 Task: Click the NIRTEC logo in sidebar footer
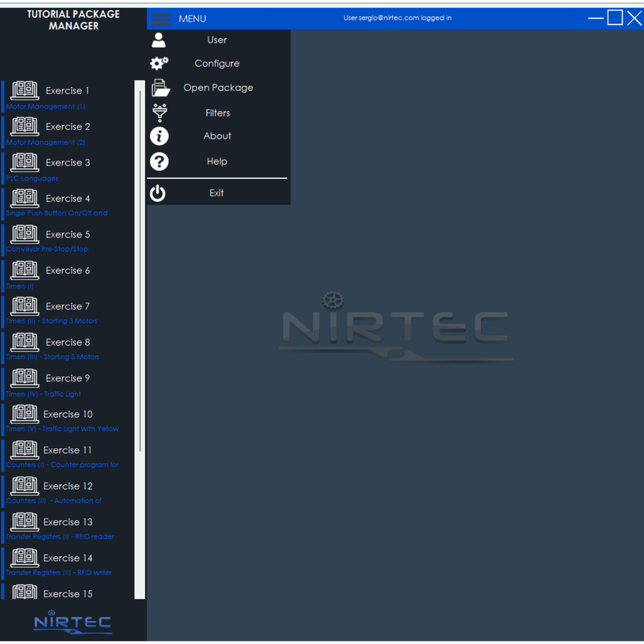[x=72, y=622]
